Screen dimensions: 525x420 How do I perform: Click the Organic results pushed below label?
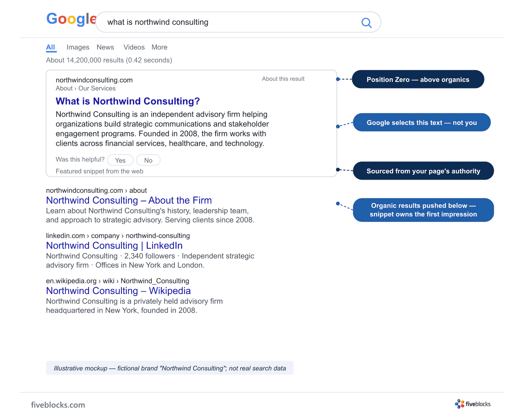pos(423,210)
